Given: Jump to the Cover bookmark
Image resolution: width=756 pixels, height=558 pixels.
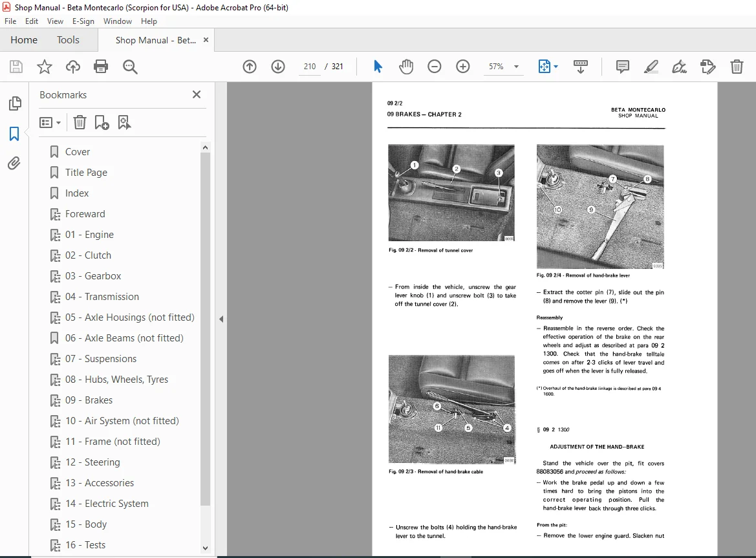Looking at the screenshot, I should [x=78, y=152].
